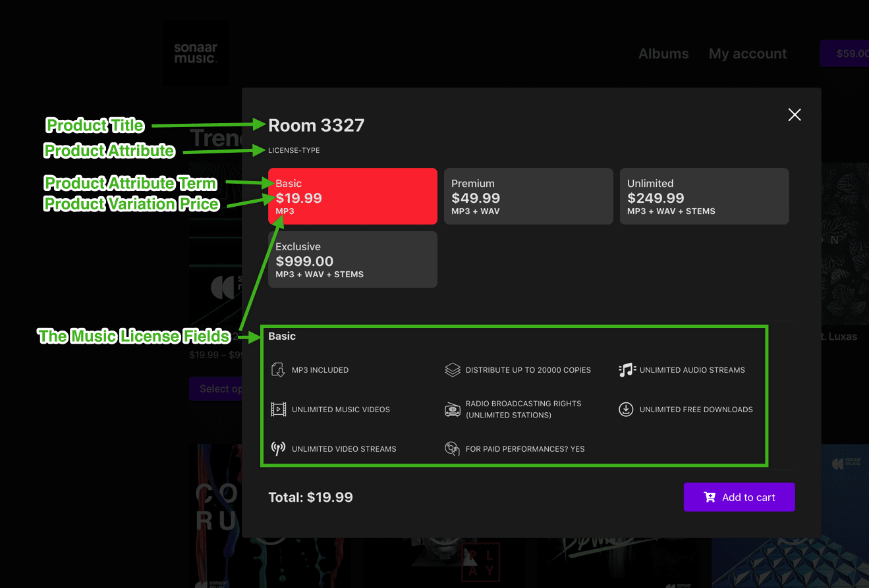
Task: Click the dimmed Select options button behind the popup
Action: 215,388
